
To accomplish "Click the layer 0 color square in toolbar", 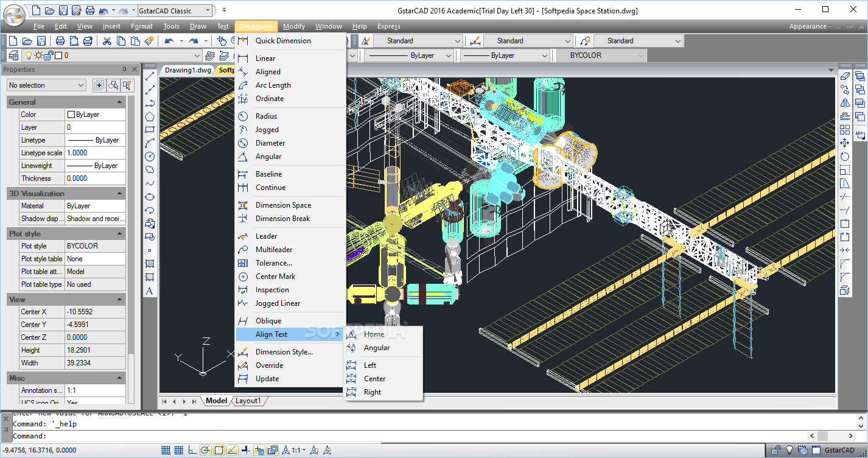I will (x=58, y=55).
